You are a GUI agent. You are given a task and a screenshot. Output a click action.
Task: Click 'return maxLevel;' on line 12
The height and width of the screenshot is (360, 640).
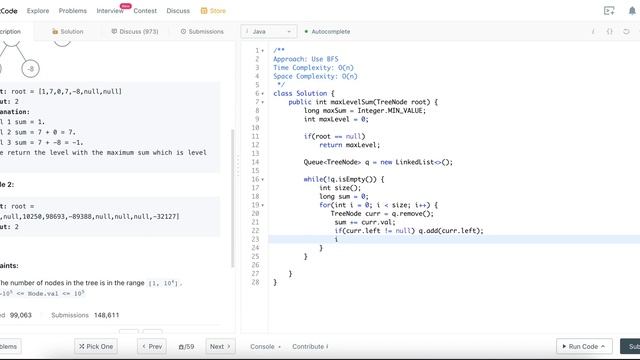point(349,145)
